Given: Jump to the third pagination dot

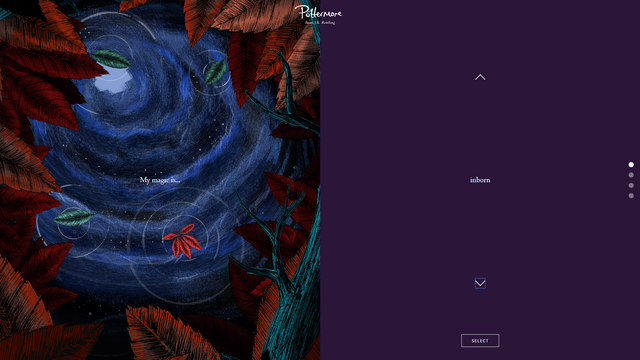Looking at the screenshot, I should [x=631, y=185].
